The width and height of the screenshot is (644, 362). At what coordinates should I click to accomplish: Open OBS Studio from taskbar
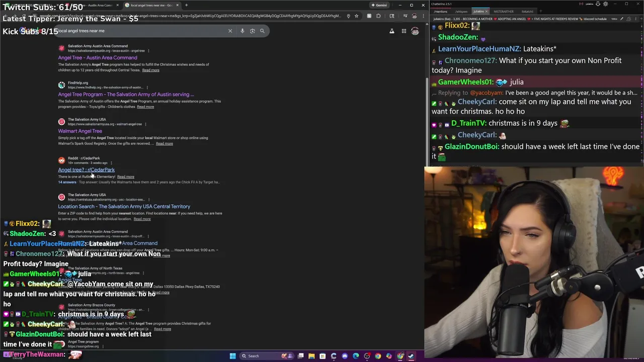[x=367, y=356]
